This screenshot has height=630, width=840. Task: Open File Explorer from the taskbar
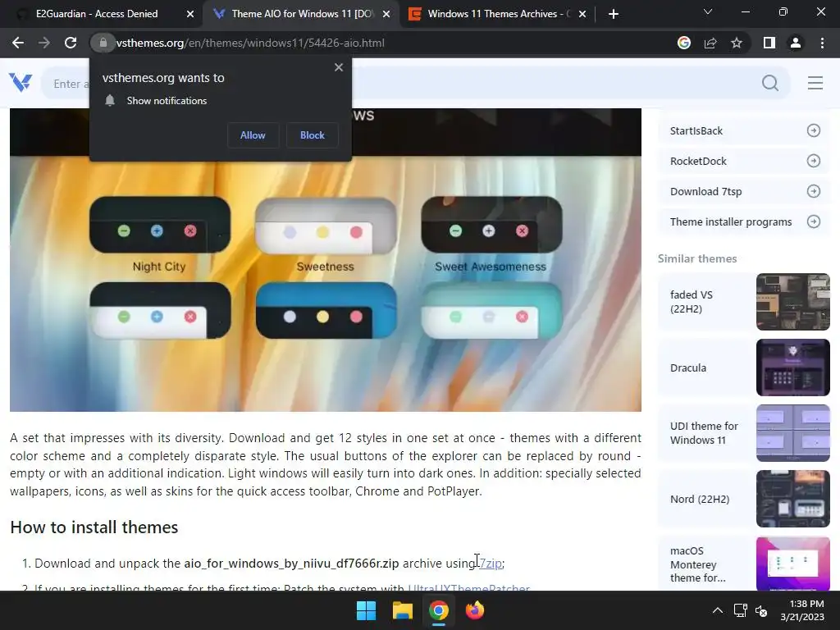tap(402, 610)
